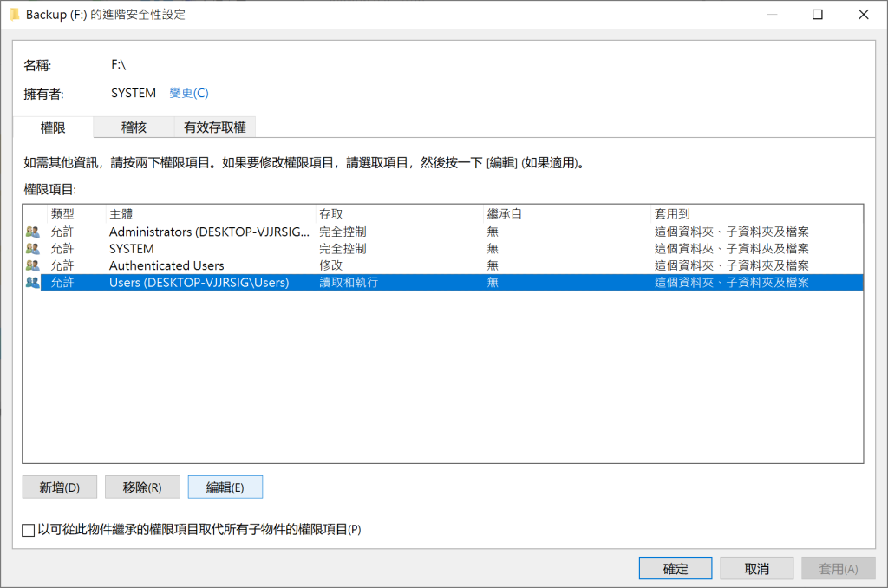
Task: Click the 變更(C) owner link
Action: click(188, 93)
